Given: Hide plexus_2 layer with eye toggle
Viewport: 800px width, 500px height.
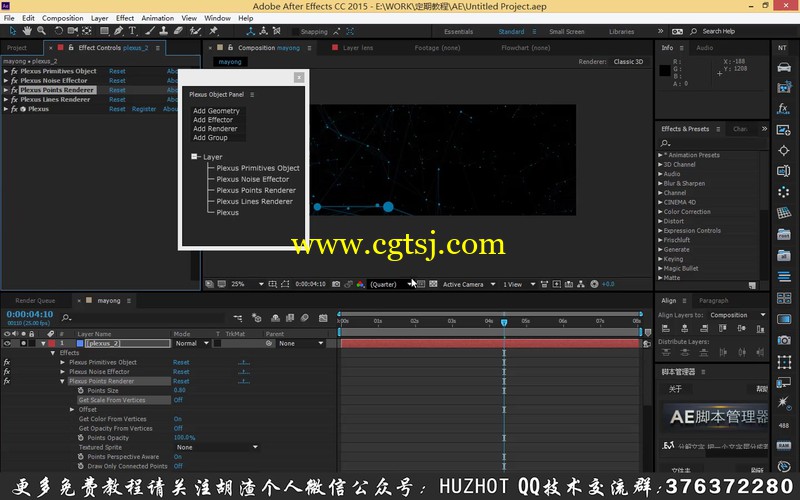Looking at the screenshot, I should tap(7, 343).
